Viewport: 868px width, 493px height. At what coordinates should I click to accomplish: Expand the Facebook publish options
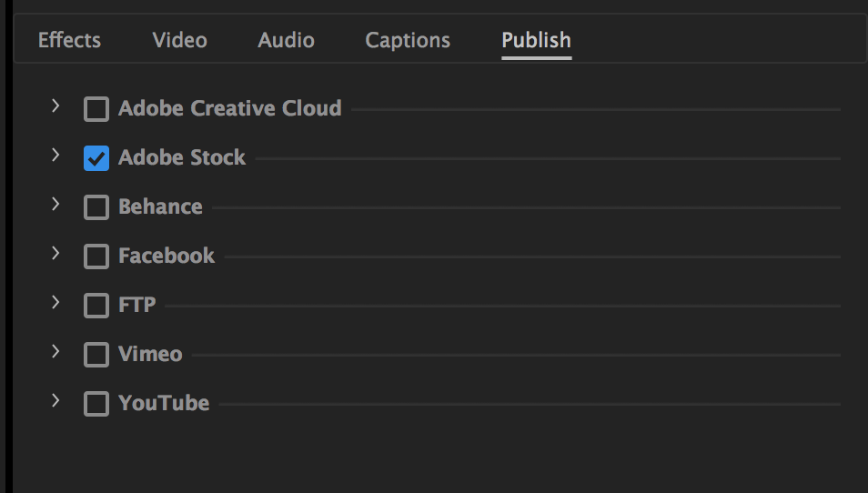[56, 253]
